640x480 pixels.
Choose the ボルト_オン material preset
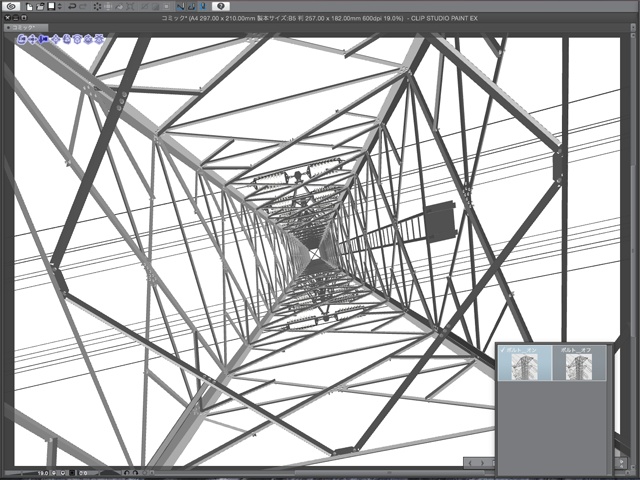524,363
